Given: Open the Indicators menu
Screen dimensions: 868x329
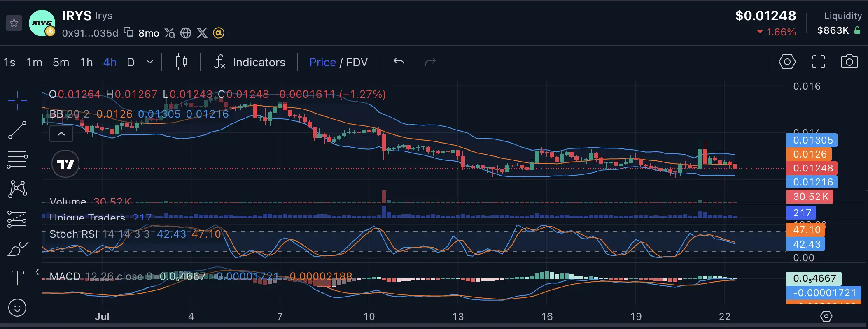Looking at the screenshot, I should click(x=250, y=62).
